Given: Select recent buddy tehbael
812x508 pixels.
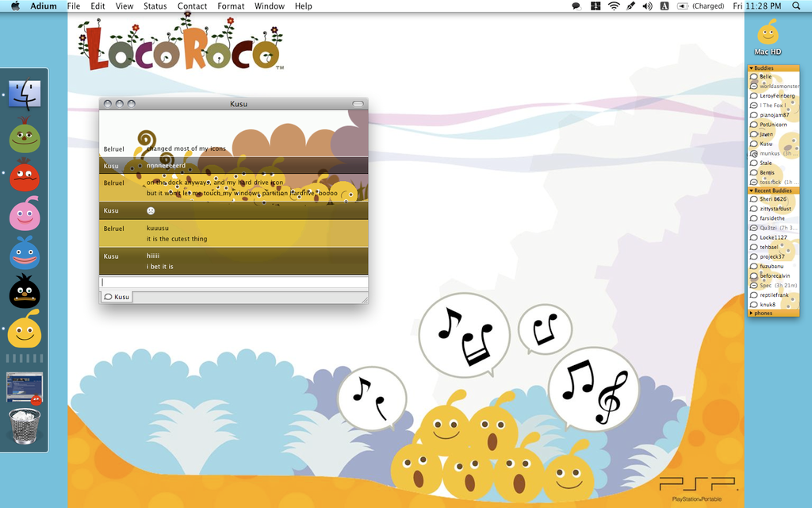Looking at the screenshot, I should coord(774,247).
